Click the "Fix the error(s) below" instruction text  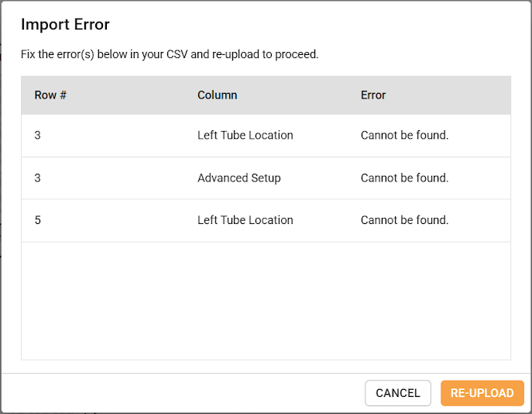pyautogui.click(x=170, y=55)
